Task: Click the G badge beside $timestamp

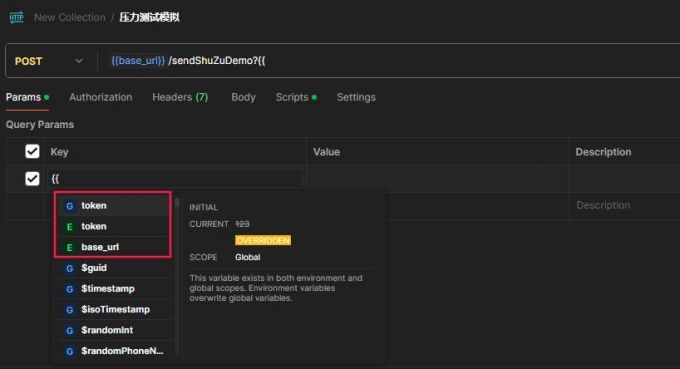Action: tap(69, 289)
